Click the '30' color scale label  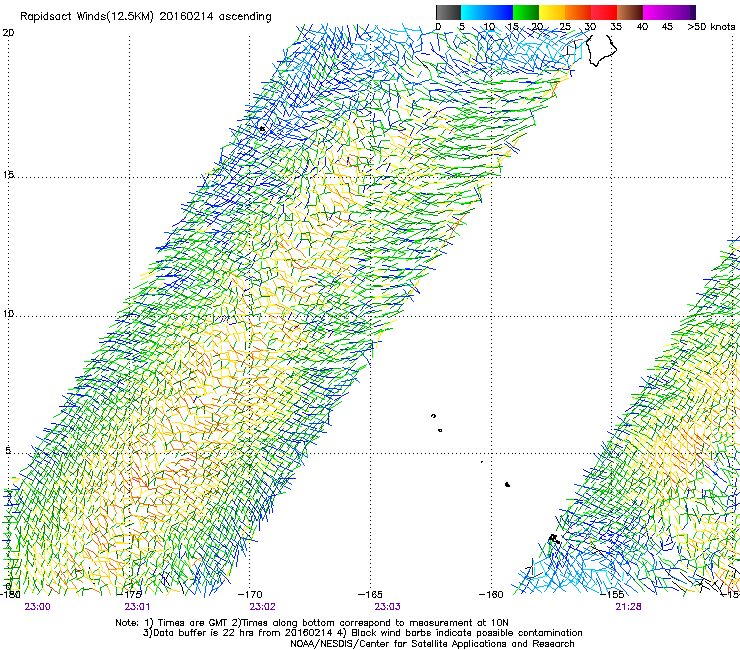coord(590,27)
